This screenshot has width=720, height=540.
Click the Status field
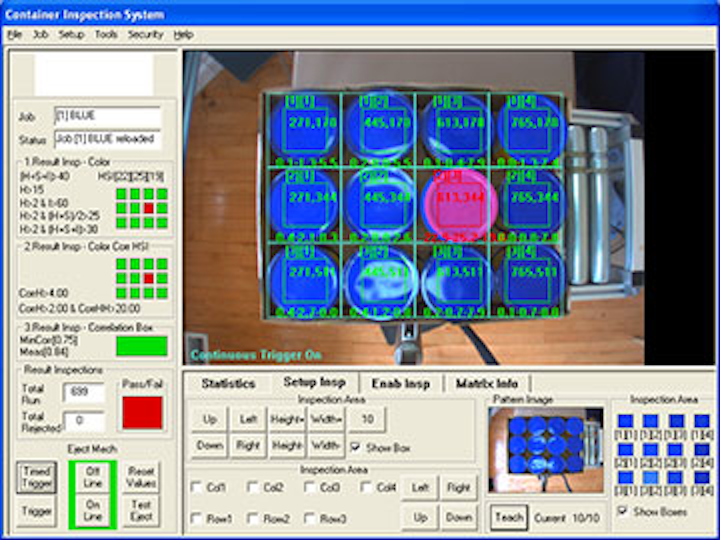107,140
